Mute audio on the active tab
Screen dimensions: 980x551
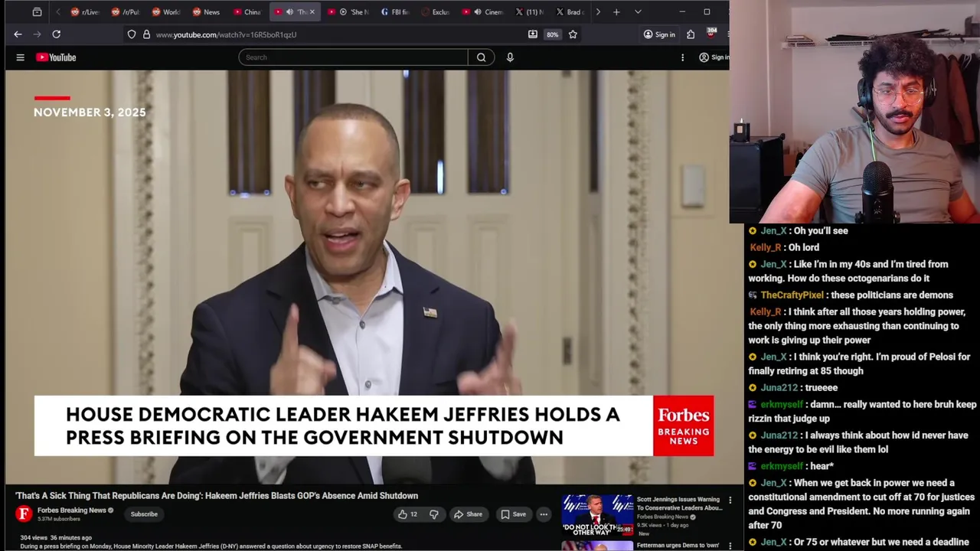point(289,12)
